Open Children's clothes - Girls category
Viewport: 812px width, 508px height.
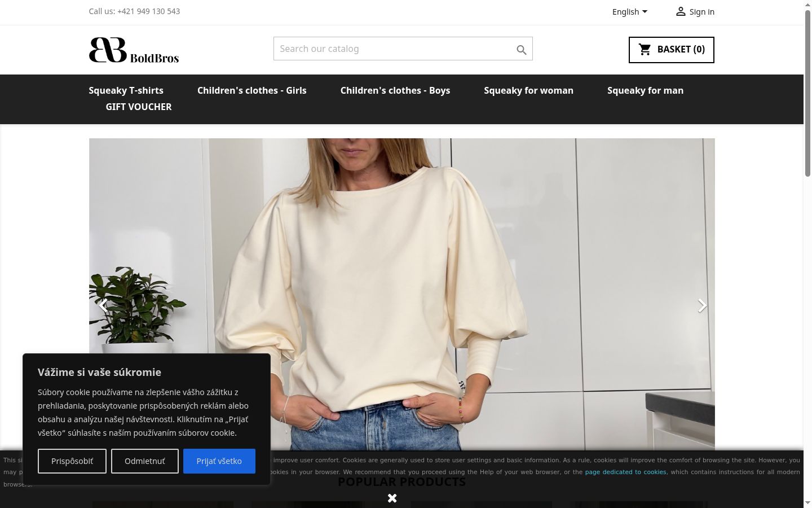(x=252, y=90)
